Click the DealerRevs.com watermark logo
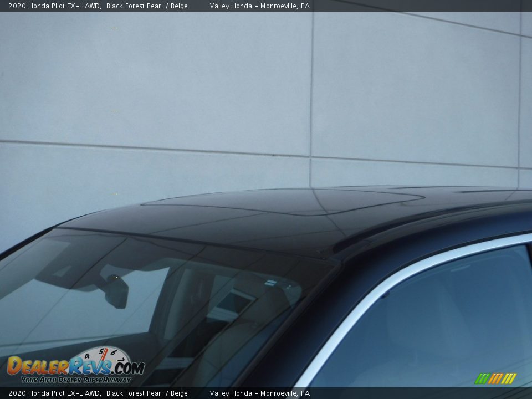 click(75, 366)
